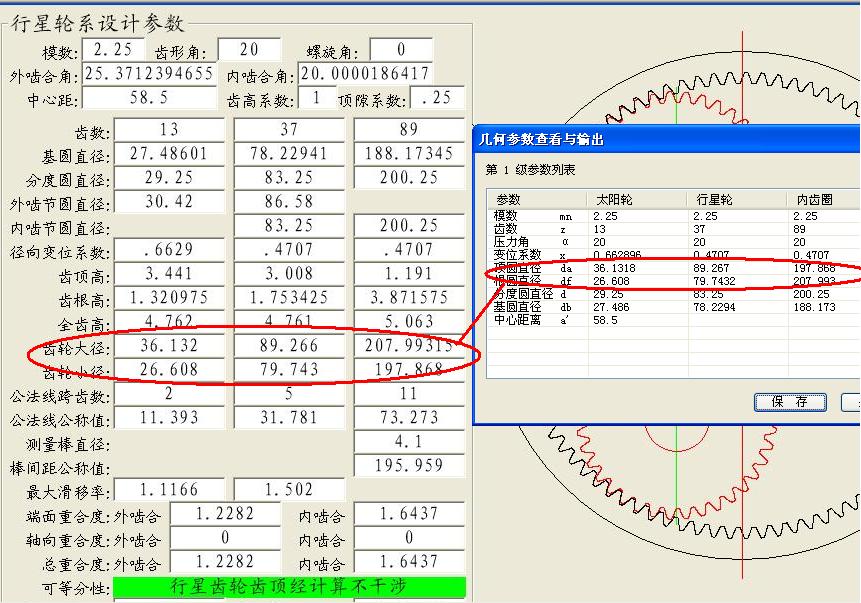This screenshot has height=603, width=861.
Task: Focus the 齿形角 input field
Action: 249,50
